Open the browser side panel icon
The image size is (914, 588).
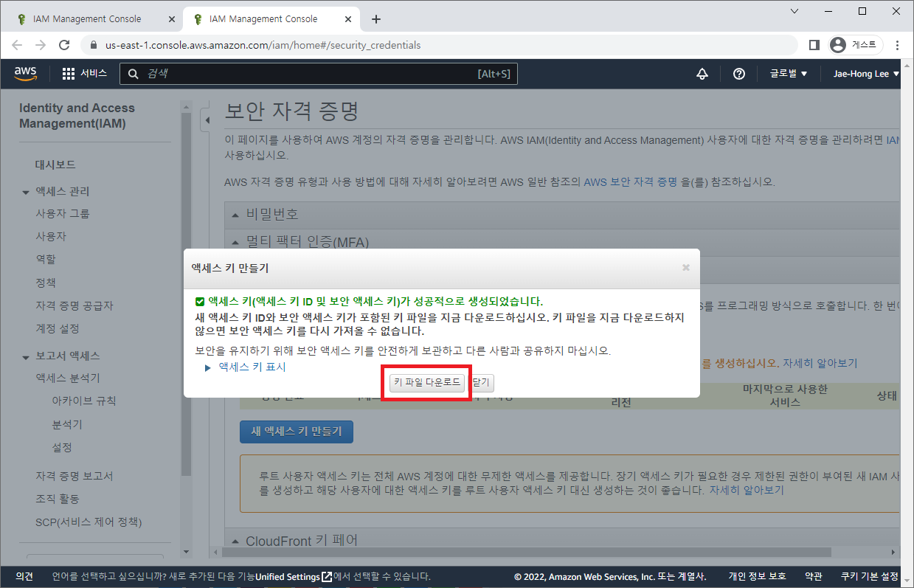[x=814, y=45]
